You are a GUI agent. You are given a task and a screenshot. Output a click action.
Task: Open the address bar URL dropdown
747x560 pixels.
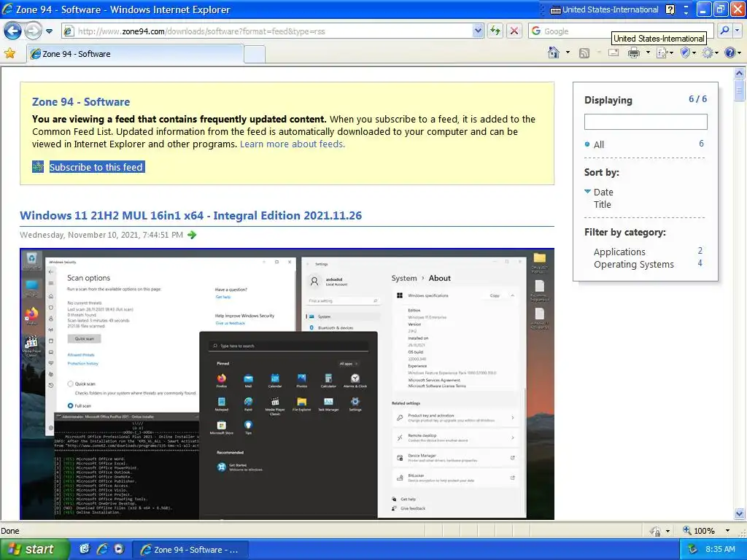[478, 31]
